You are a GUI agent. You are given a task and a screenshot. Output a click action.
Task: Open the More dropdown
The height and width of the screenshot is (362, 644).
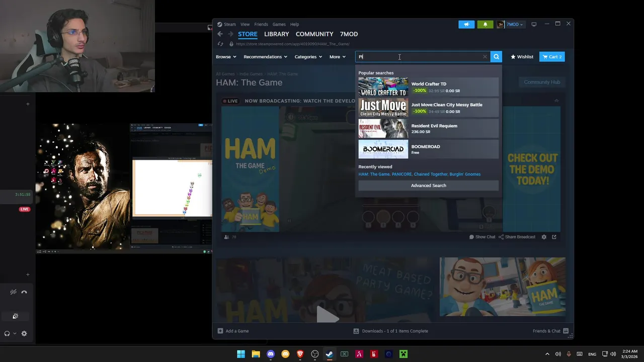pyautogui.click(x=338, y=57)
